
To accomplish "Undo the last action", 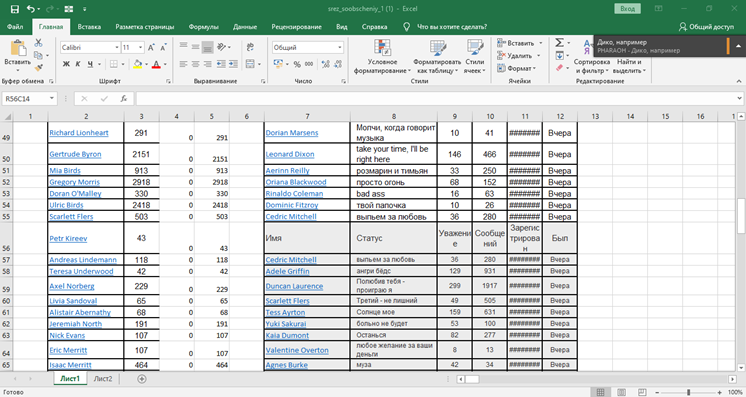I will point(30,9).
